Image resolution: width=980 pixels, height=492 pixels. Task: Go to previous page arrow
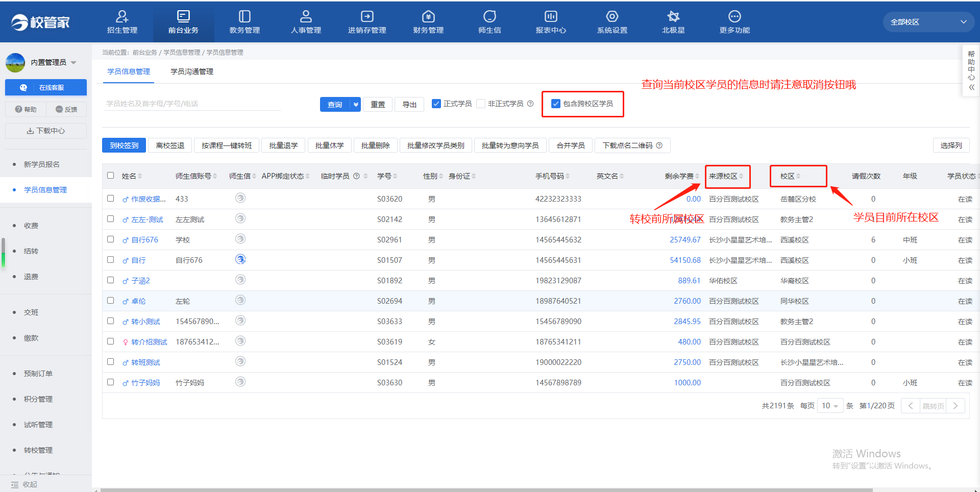(911, 406)
